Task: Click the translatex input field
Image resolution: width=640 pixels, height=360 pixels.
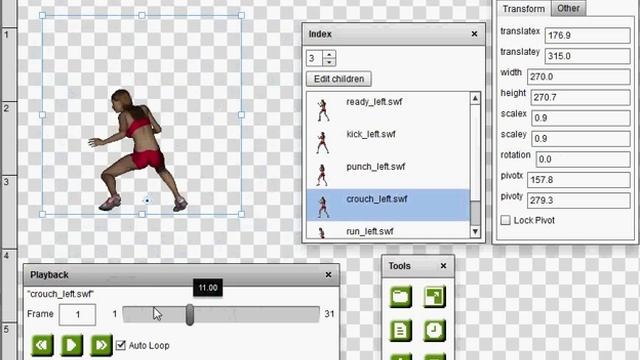Action: (x=588, y=36)
